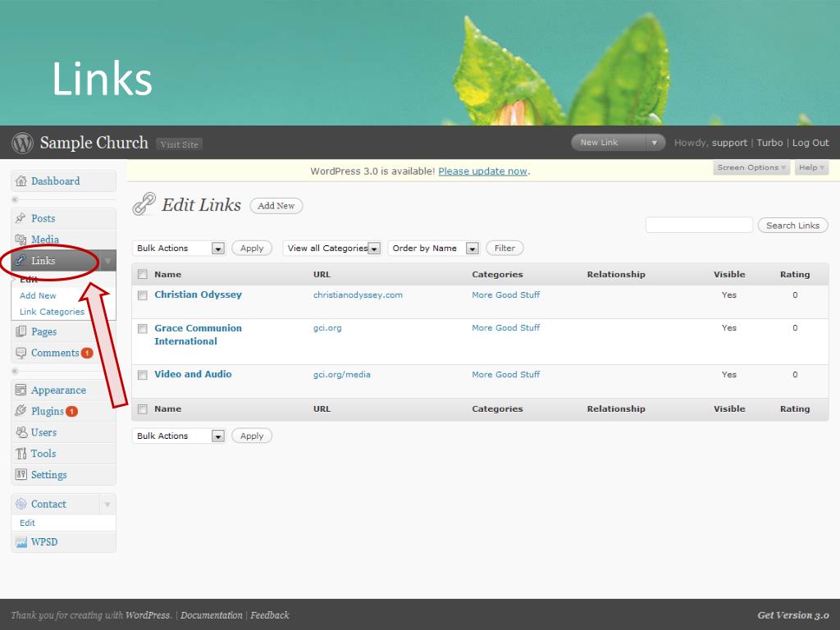Image resolution: width=840 pixels, height=630 pixels.
Task: Click the search links input field
Action: click(x=699, y=225)
